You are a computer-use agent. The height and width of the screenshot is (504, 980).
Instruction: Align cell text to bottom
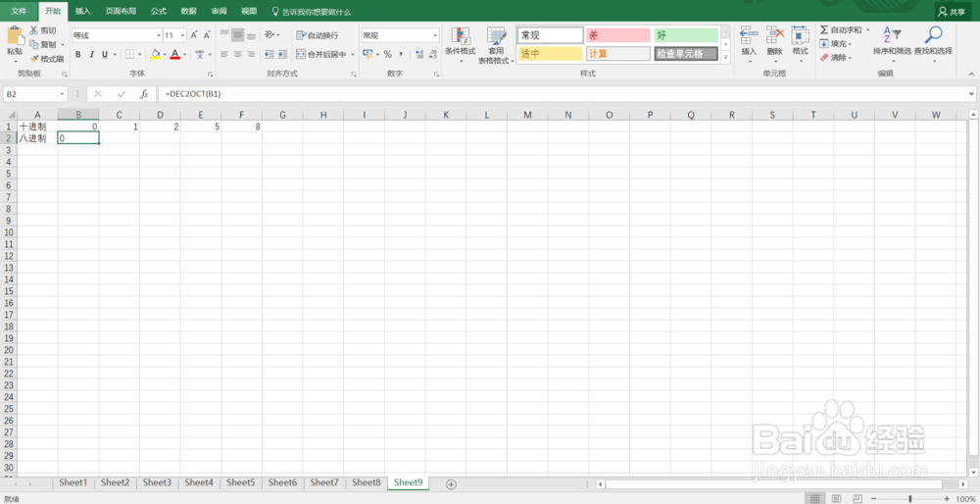click(x=251, y=35)
